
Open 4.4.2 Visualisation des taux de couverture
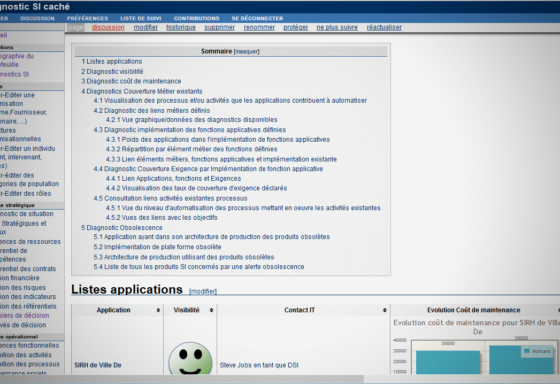196,188
